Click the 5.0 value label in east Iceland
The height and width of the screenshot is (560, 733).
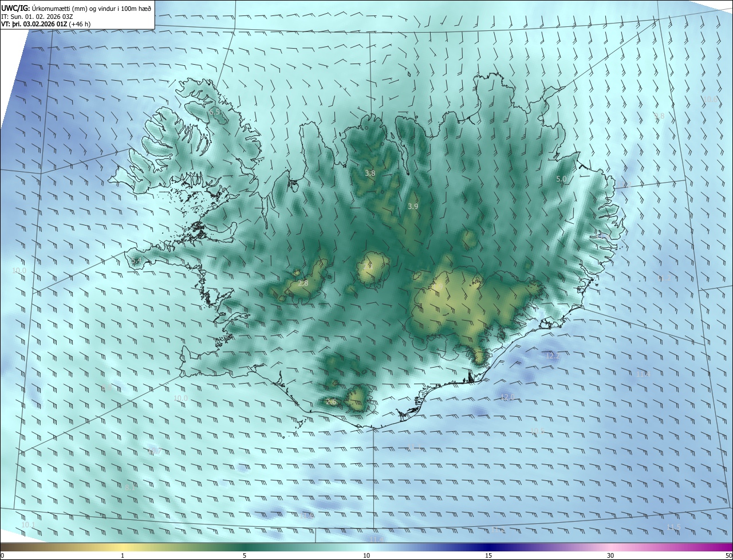[x=561, y=179]
